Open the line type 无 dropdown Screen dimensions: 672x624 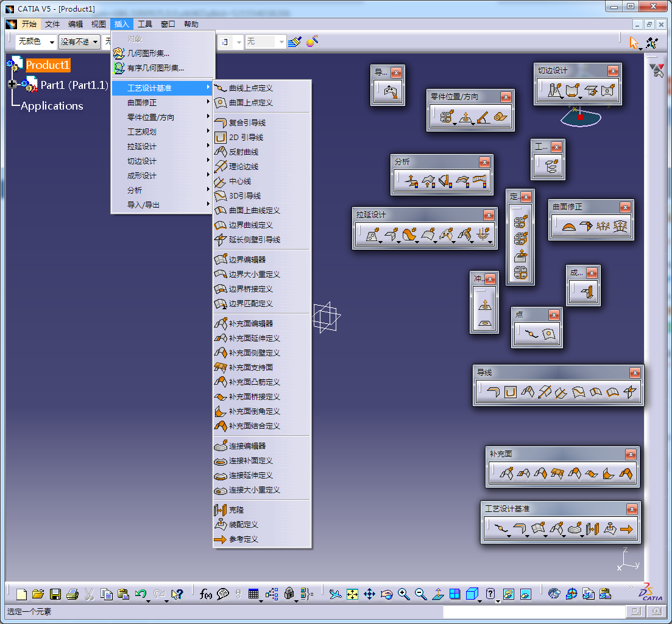266,42
